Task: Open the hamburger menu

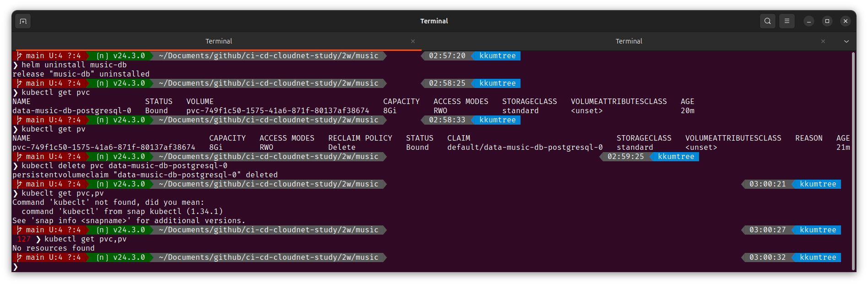Action: click(787, 21)
